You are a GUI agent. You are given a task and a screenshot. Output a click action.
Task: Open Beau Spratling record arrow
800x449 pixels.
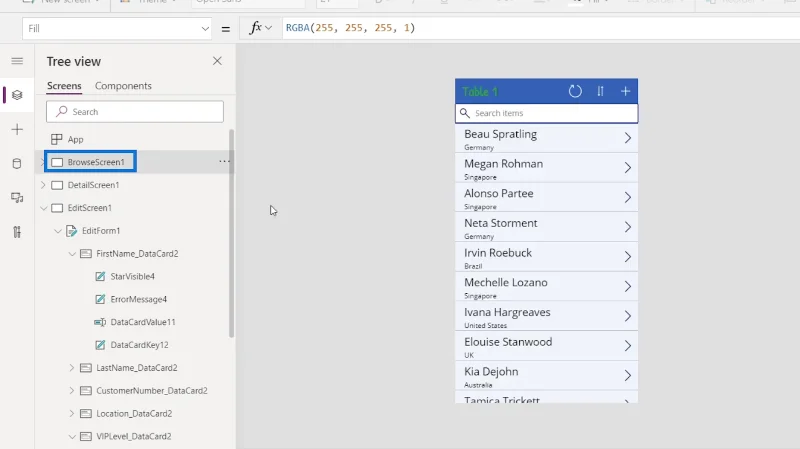[x=628, y=138]
